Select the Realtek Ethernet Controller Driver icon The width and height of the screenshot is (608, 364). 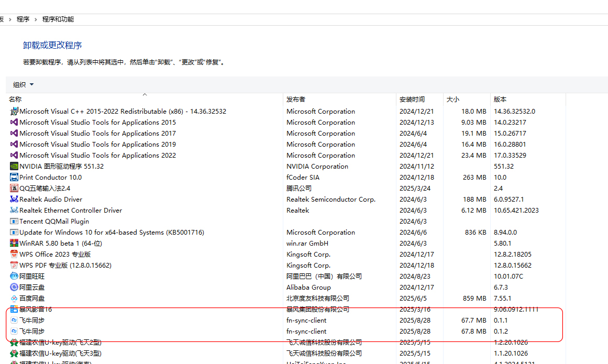(x=14, y=210)
